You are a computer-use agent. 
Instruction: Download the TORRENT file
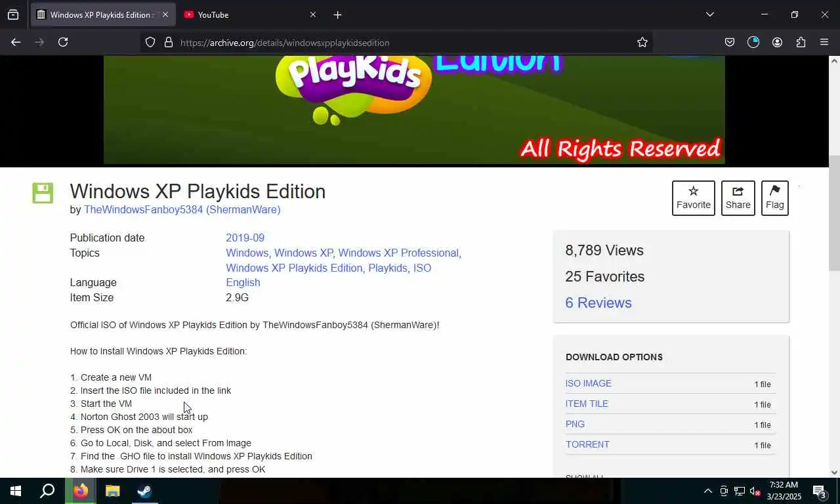click(x=587, y=444)
